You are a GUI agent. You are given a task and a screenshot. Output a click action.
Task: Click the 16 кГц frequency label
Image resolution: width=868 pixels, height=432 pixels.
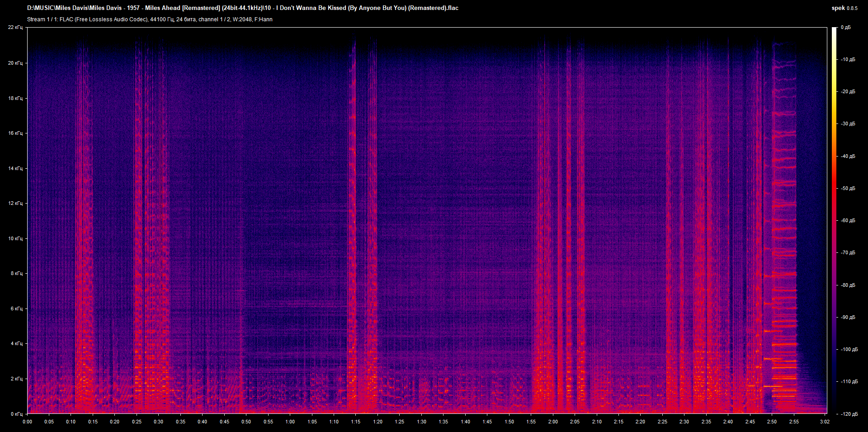(15, 133)
